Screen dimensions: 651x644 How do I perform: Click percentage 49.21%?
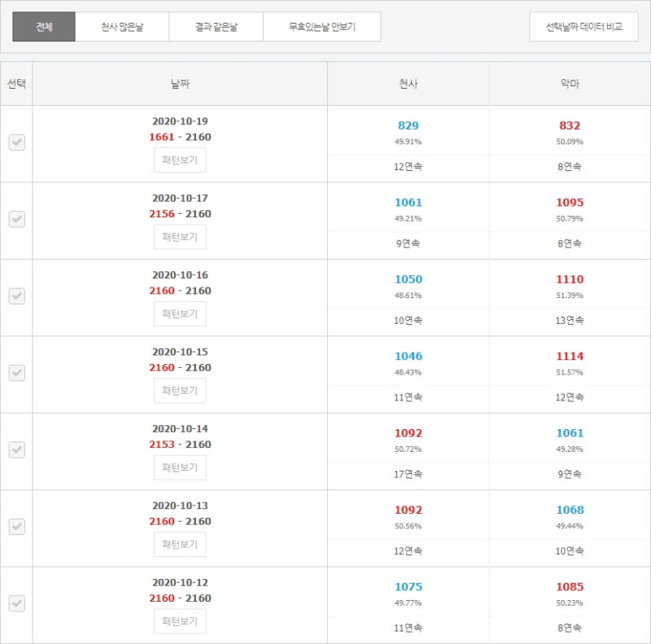[x=409, y=218]
